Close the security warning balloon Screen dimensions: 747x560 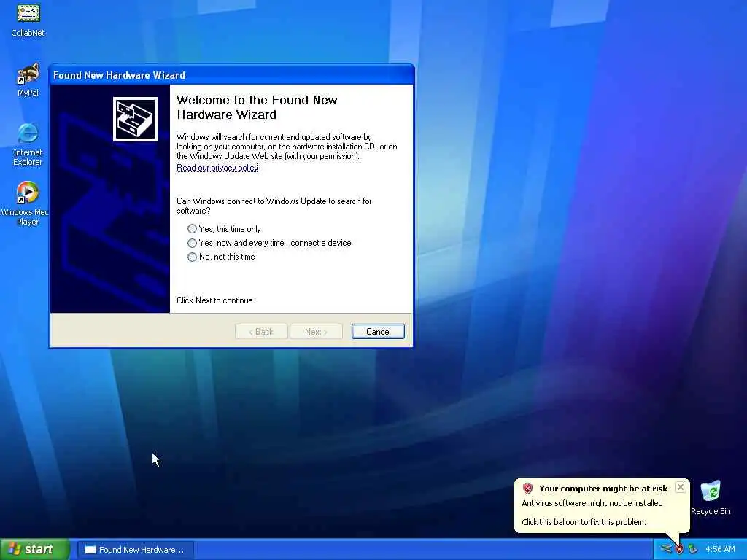pos(681,487)
